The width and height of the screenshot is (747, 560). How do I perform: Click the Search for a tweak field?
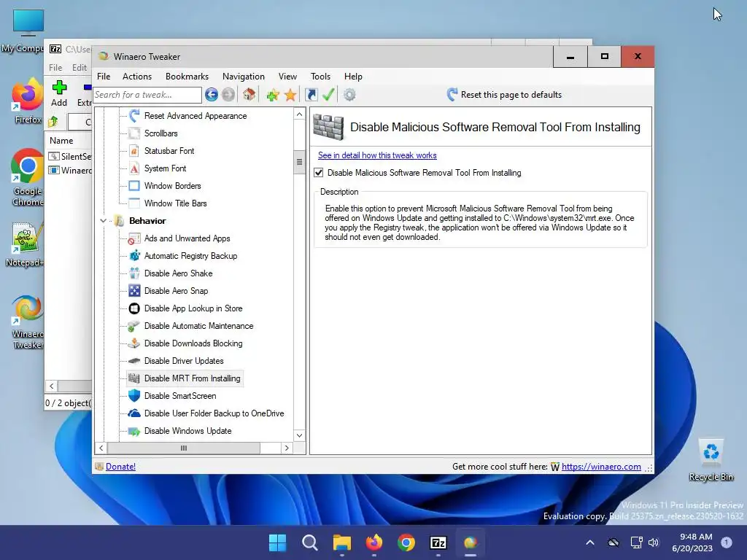point(147,95)
